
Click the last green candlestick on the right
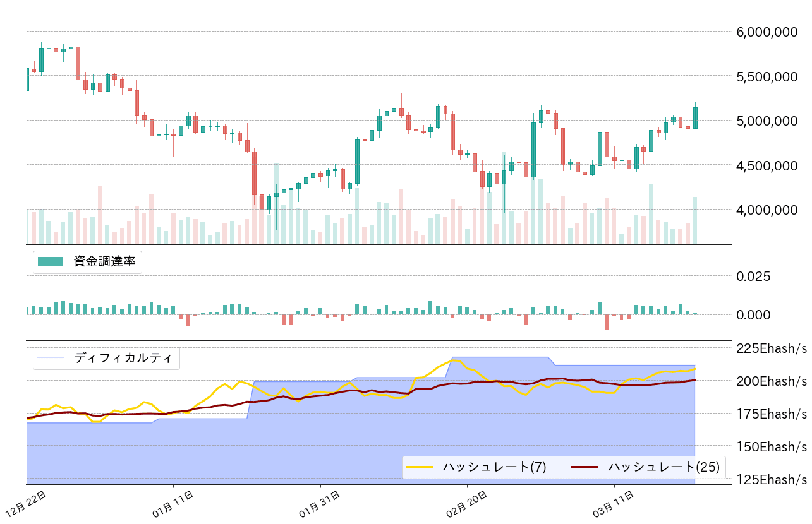[695, 118]
